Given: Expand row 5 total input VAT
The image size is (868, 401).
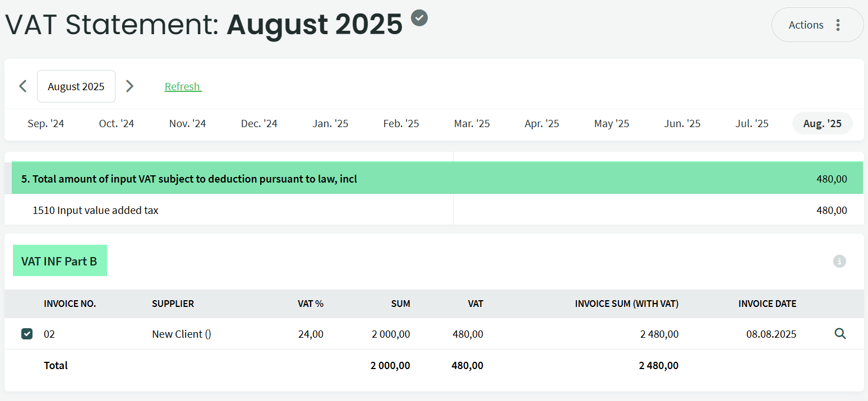Looking at the screenshot, I should (x=189, y=179).
